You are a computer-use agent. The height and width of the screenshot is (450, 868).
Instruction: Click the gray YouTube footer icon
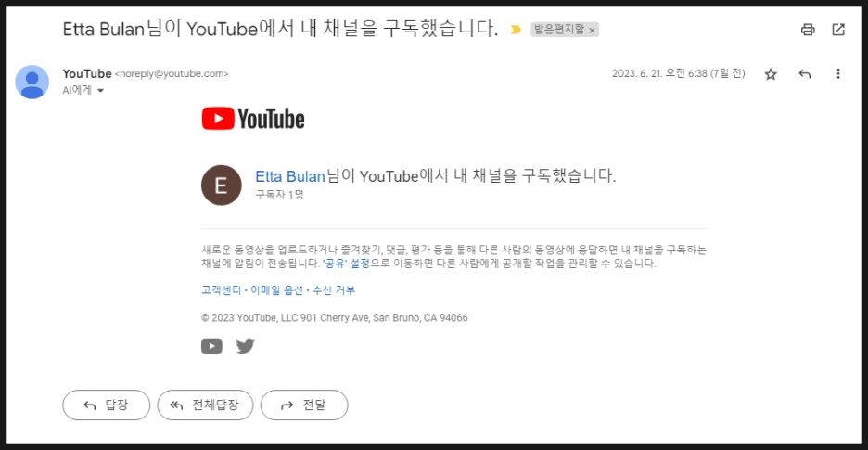pyautogui.click(x=211, y=346)
